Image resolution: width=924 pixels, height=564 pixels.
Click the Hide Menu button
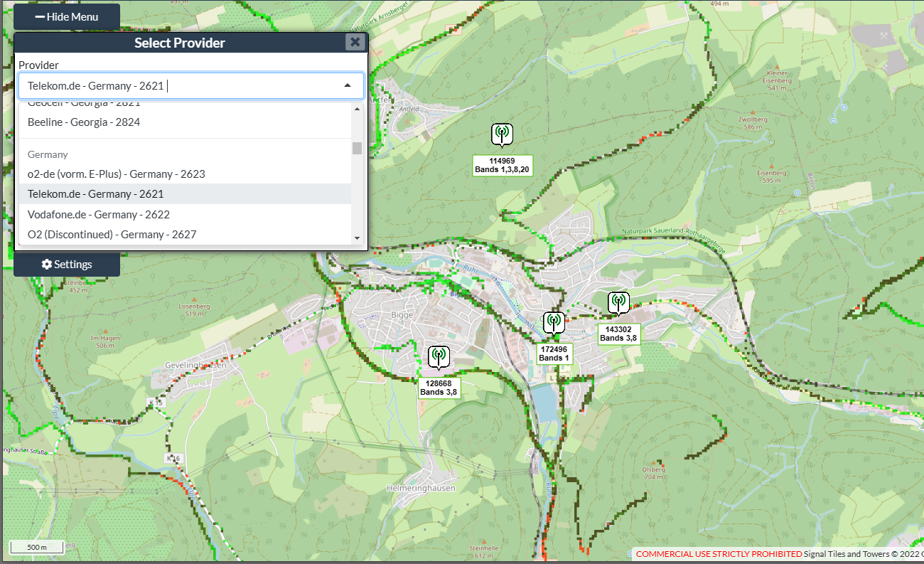(x=67, y=16)
